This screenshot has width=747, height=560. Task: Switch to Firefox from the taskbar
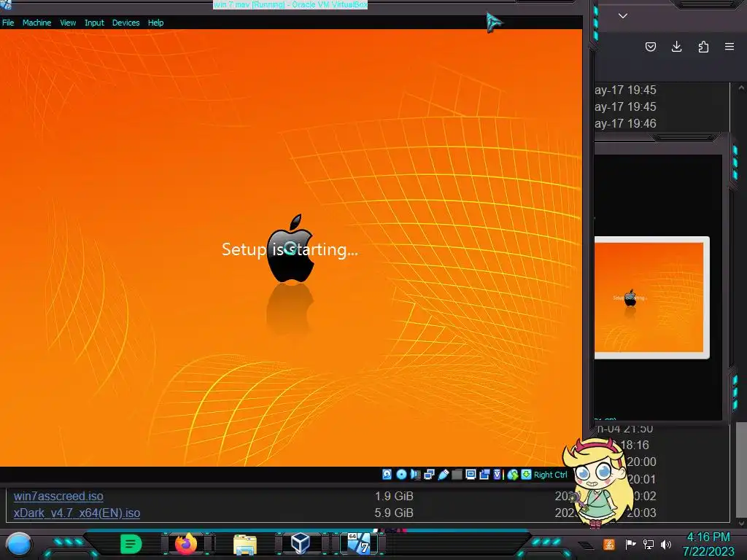click(186, 544)
